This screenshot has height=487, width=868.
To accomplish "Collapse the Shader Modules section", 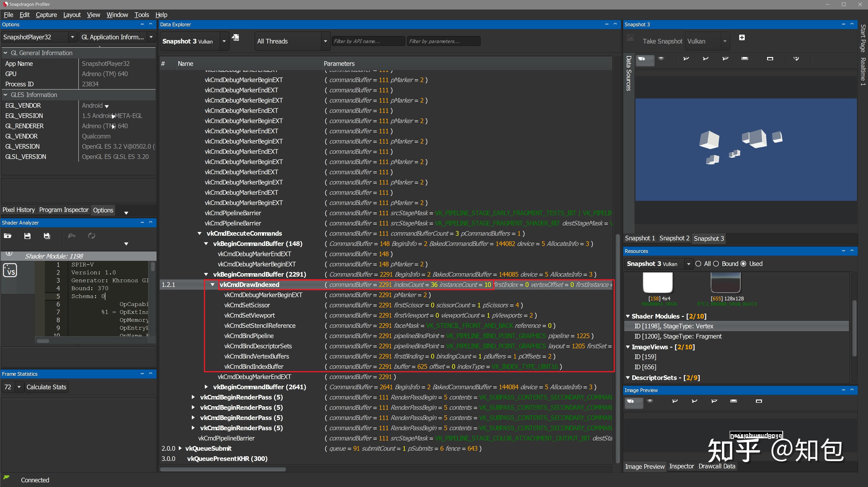I will click(627, 316).
